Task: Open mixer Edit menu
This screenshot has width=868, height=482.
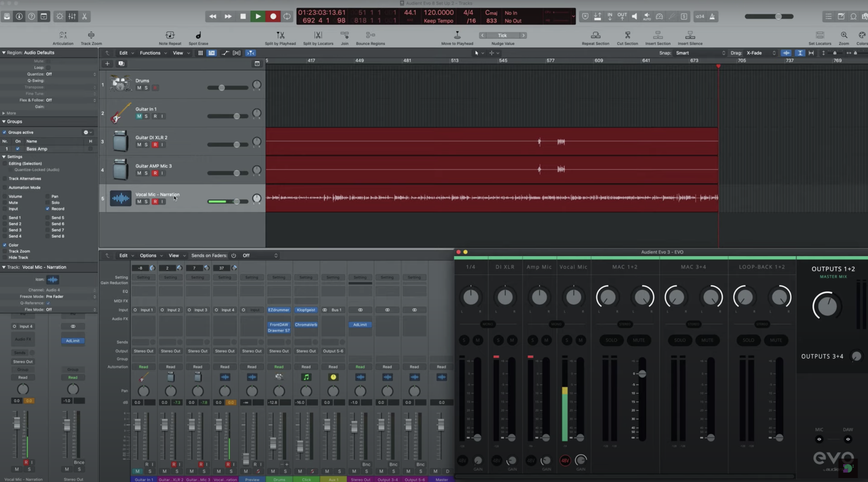Action: [x=126, y=256]
